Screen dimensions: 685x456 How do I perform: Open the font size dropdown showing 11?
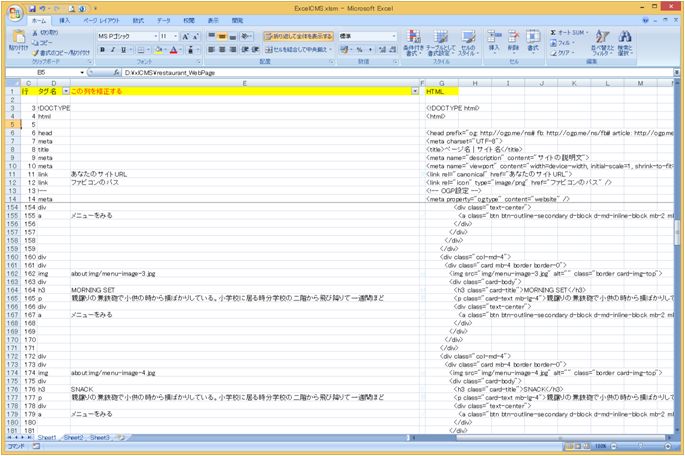176,36
